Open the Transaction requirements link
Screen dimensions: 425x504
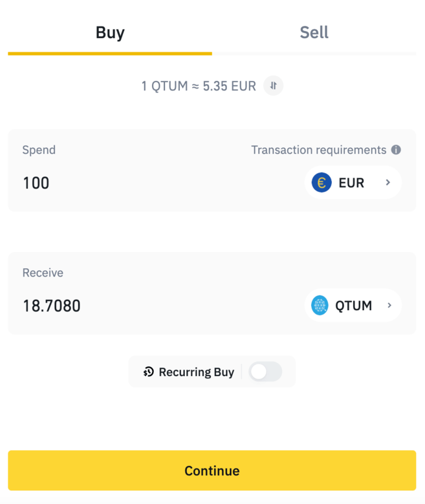tap(318, 150)
